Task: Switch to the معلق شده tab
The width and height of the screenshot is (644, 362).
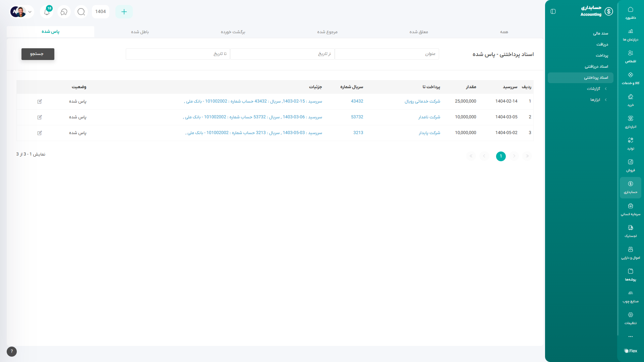Action: [418, 32]
